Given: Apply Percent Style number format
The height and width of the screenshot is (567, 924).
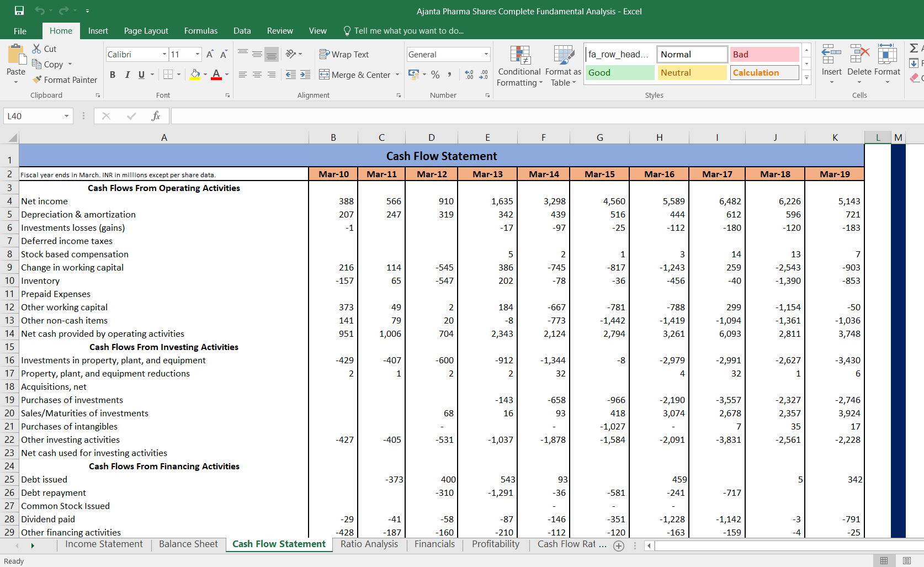Looking at the screenshot, I should coord(436,75).
